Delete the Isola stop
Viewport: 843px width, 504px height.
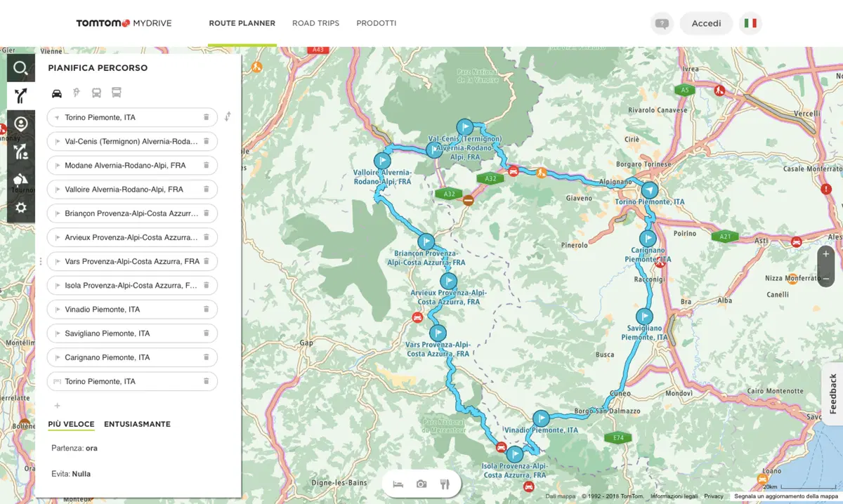[207, 286]
